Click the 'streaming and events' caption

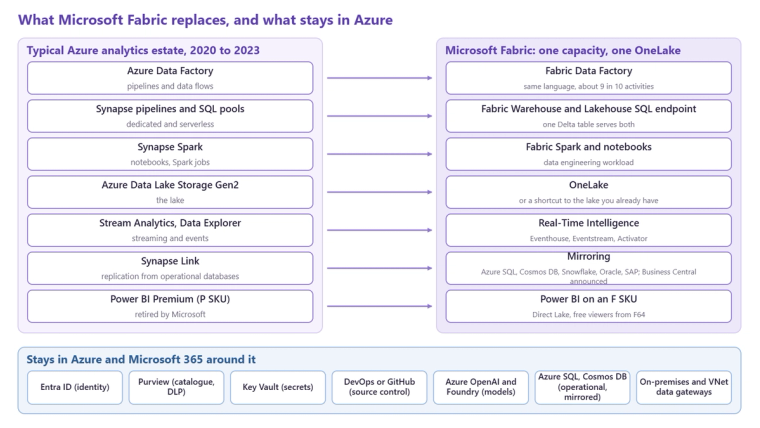click(x=170, y=238)
